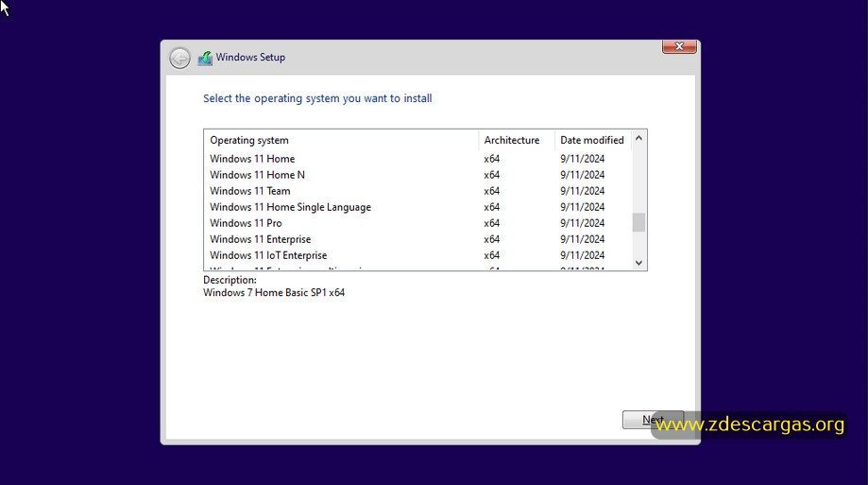The height and width of the screenshot is (485, 868).
Task: Click the list scrollbar thumb
Action: point(638,222)
